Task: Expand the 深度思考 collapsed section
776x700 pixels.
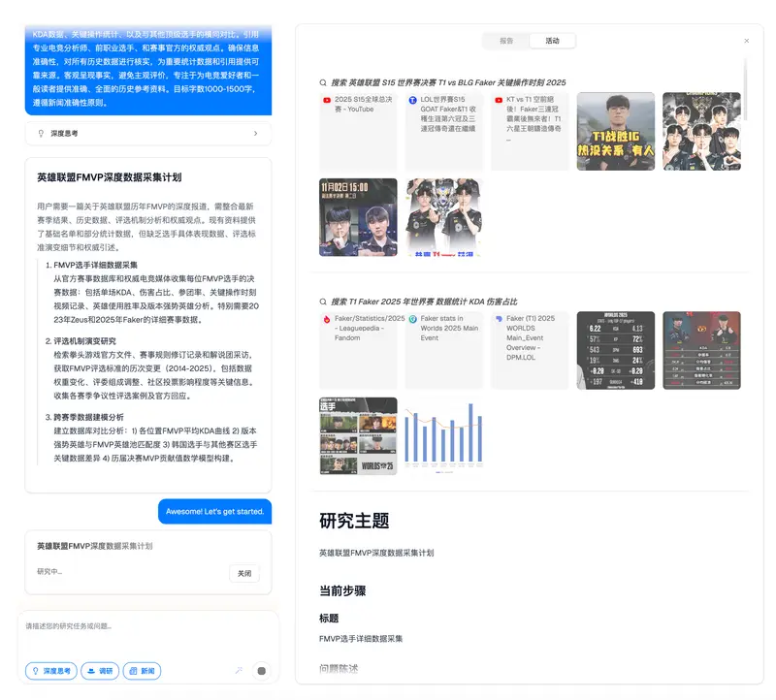Action: pyautogui.click(x=147, y=134)
